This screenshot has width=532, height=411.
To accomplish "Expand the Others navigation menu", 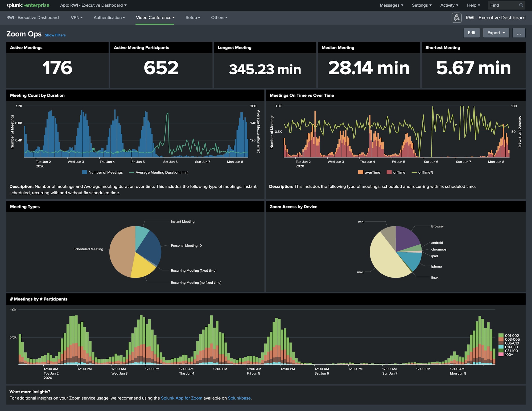I will coord(219,18).
